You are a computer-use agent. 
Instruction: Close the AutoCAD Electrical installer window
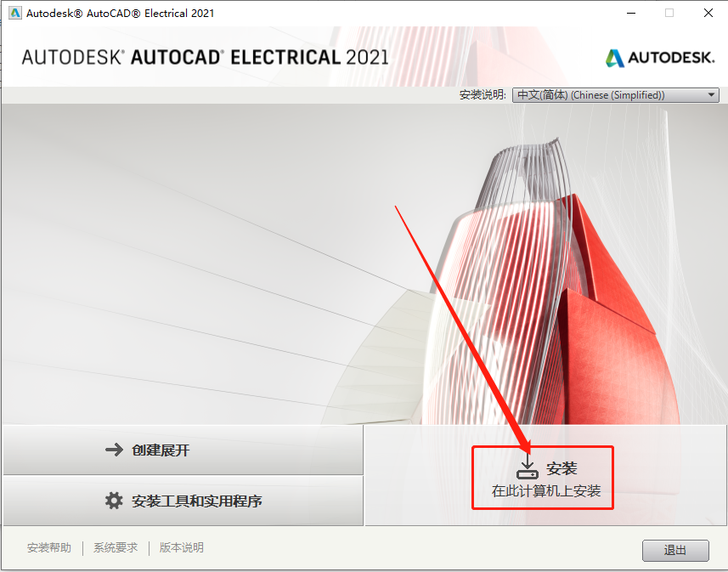(708, 13)
